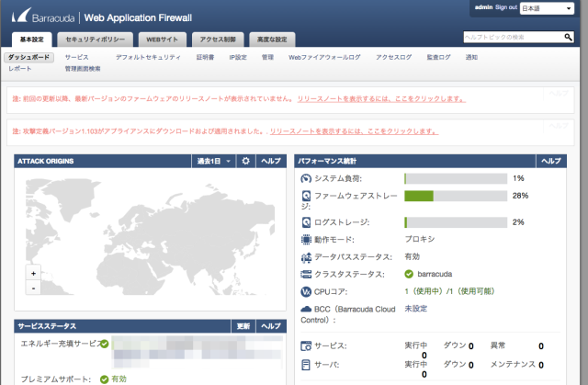
Task: Click the ログストレージ progress bar
Action: (456, 222)
